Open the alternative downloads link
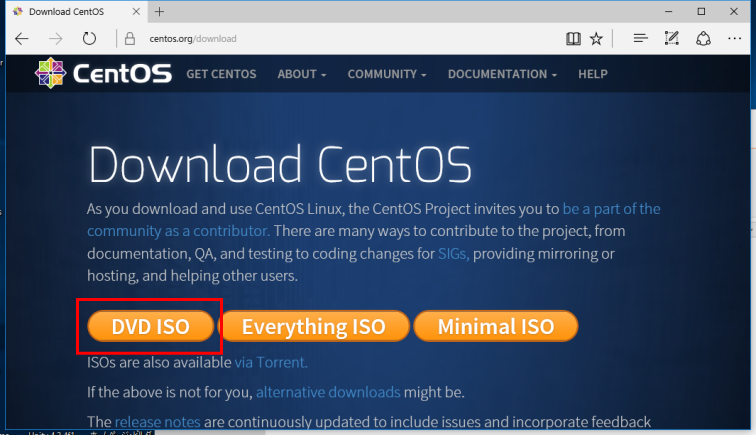The image size is (756, 435). (328, 392)
